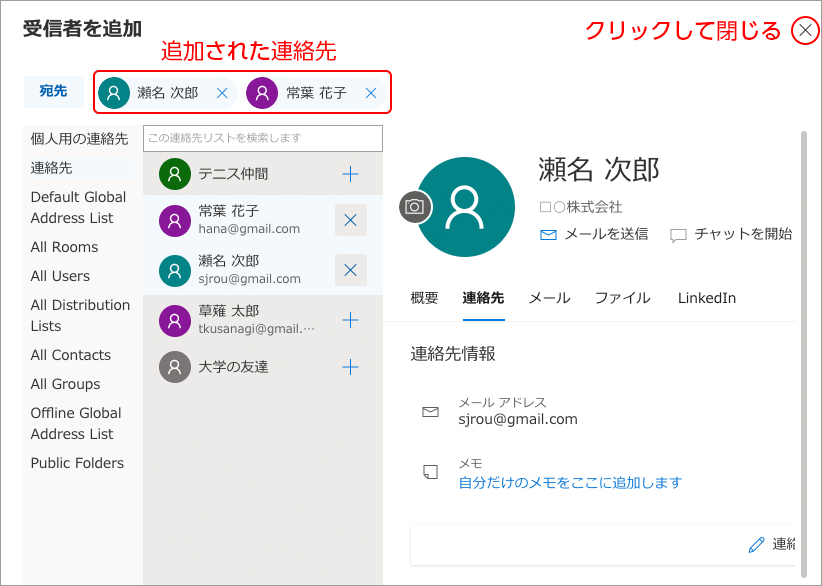The width and height of the screenshot is (822, 586).
Task: Select All Users address list
Action: (x=60, y=276)
